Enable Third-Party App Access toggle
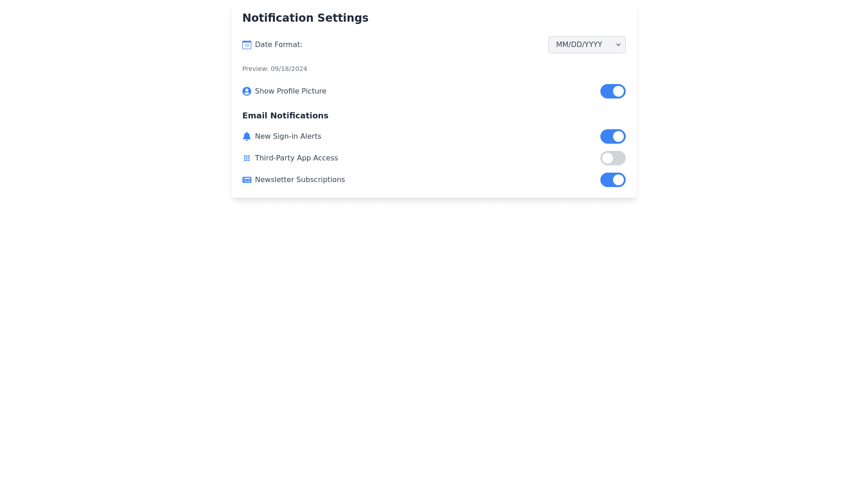 pos(613,158)
